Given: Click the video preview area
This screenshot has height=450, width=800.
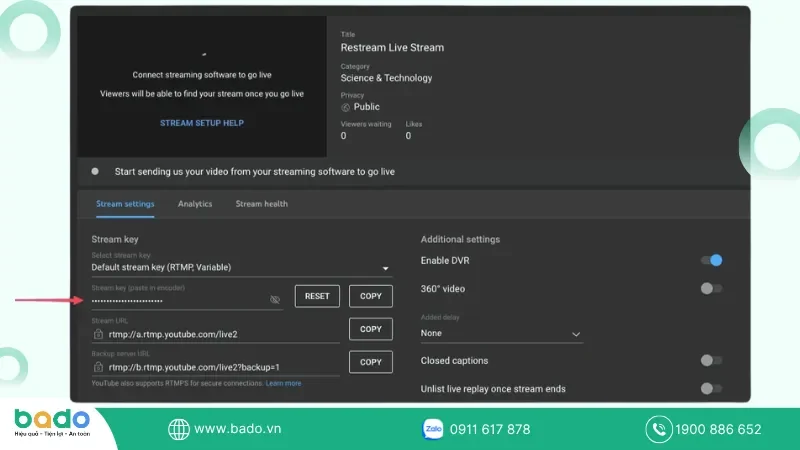Looking at the screenshot, I should (202, 86).
